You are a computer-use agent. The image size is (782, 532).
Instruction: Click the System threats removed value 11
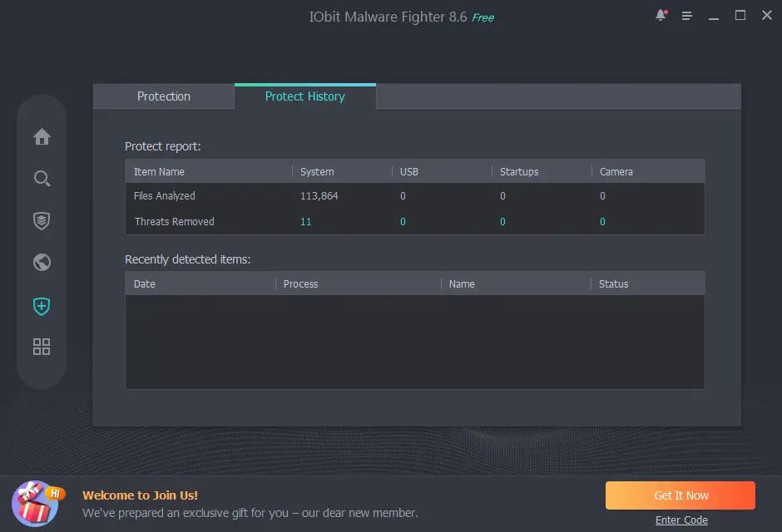305,222
